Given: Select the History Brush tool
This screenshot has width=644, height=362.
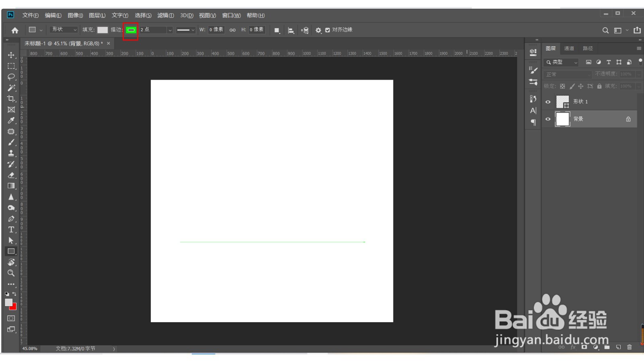Looking at the screenshot, I should pos(11,164).
